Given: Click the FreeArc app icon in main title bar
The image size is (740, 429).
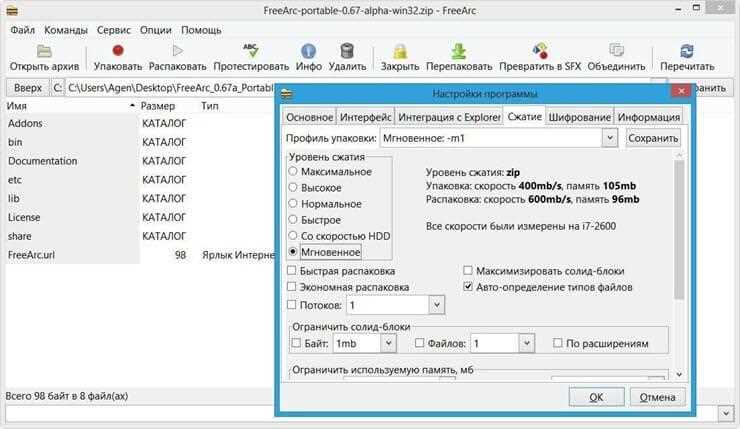Looking at the screenshot, I should click(x=12, y=10).
